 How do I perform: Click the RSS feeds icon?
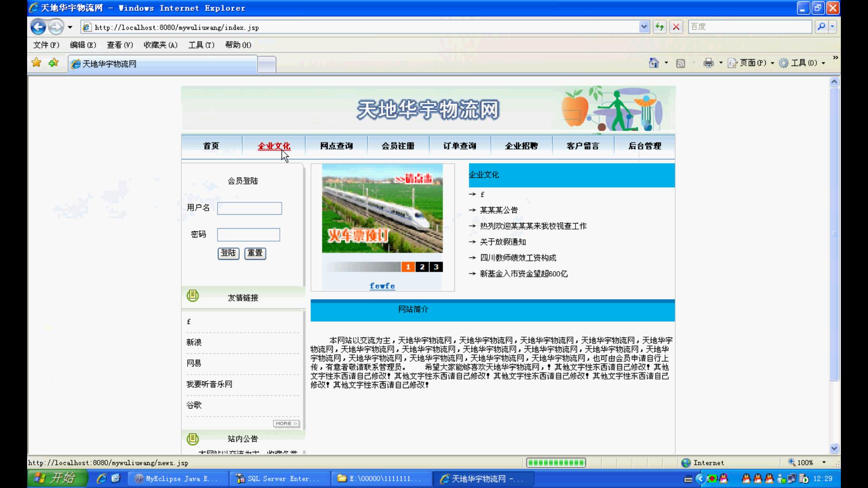tap(680, 63)
